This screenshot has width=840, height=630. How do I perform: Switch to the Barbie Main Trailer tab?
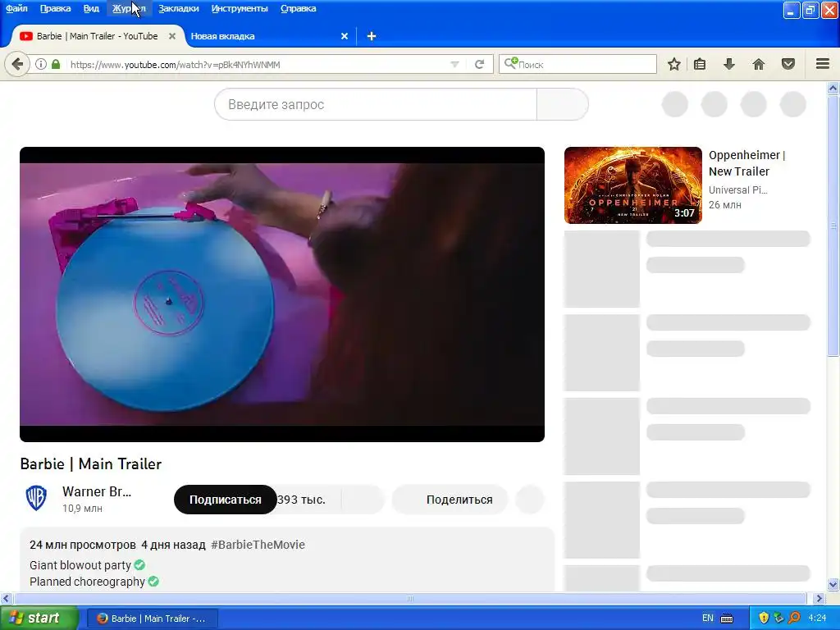(x=97, y=36)
